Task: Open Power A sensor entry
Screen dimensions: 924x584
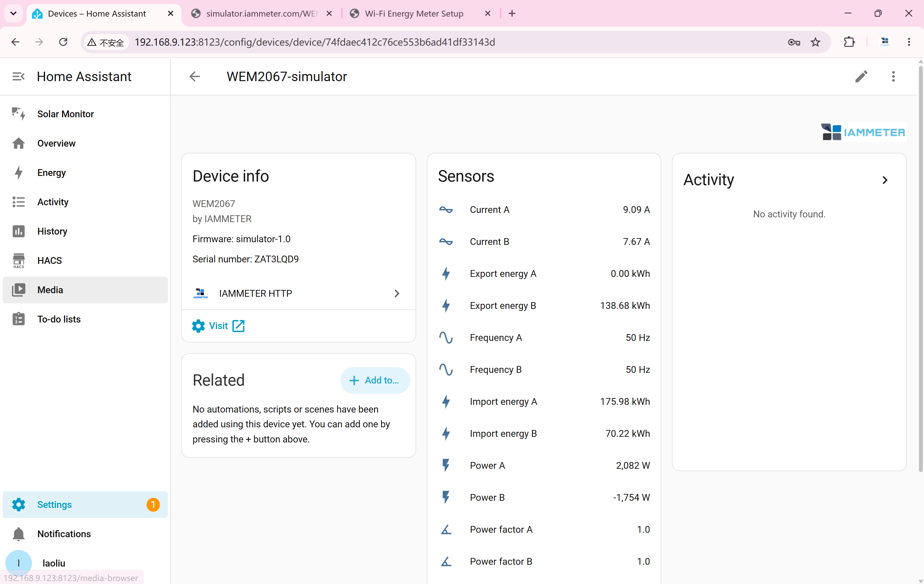Action: 544,466
